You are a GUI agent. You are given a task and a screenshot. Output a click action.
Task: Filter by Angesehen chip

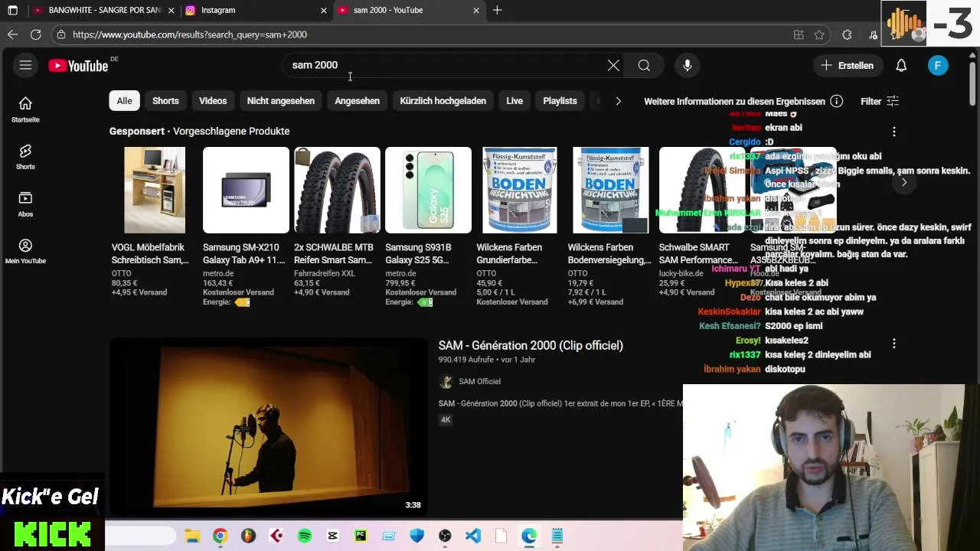[x=357, y=101]
